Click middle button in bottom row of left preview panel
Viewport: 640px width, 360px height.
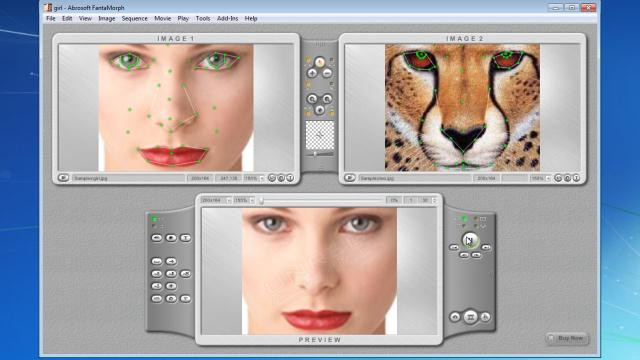click(171, 299)
